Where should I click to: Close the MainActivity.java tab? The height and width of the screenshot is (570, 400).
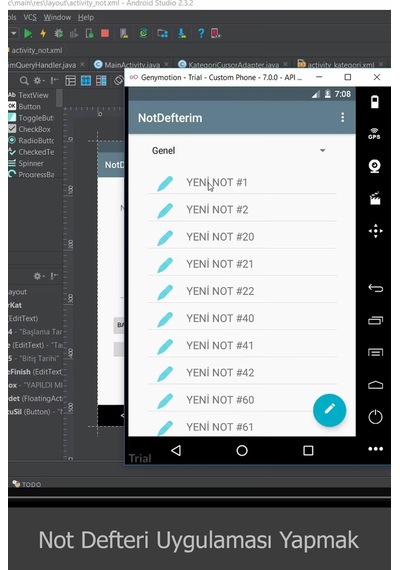click(x=166, y=64)
